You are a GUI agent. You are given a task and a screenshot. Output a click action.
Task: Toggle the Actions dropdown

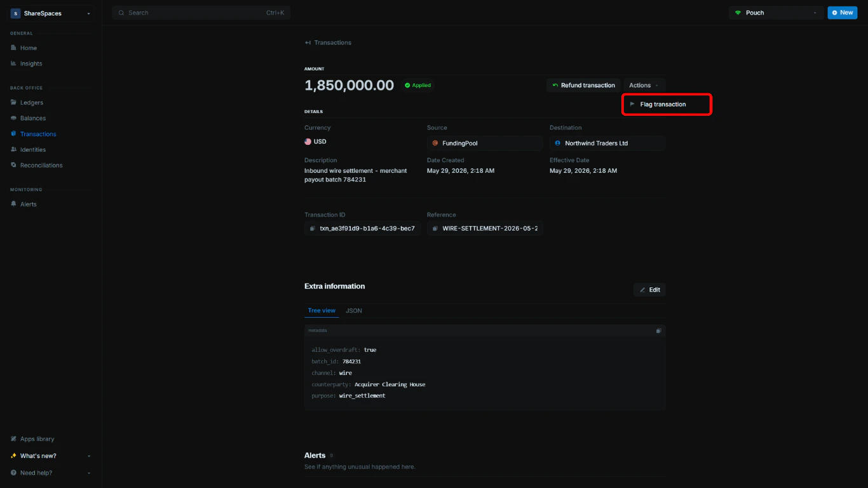(x=644, y=85)
